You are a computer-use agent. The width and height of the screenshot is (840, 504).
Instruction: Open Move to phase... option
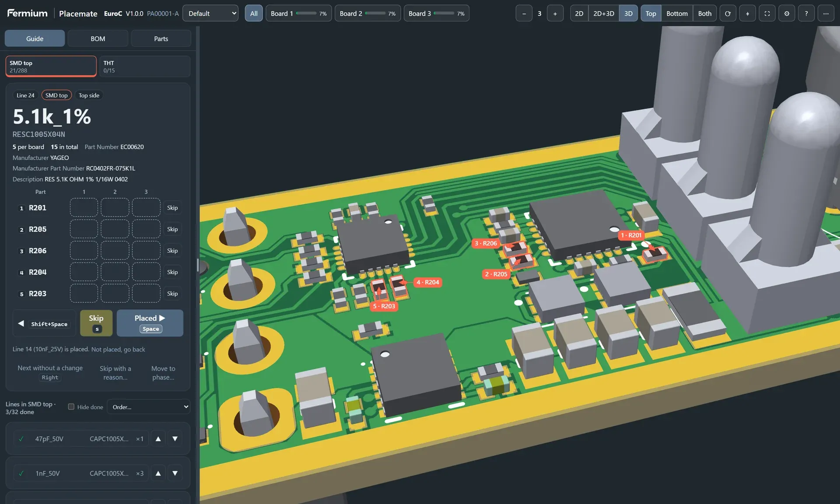163,373
